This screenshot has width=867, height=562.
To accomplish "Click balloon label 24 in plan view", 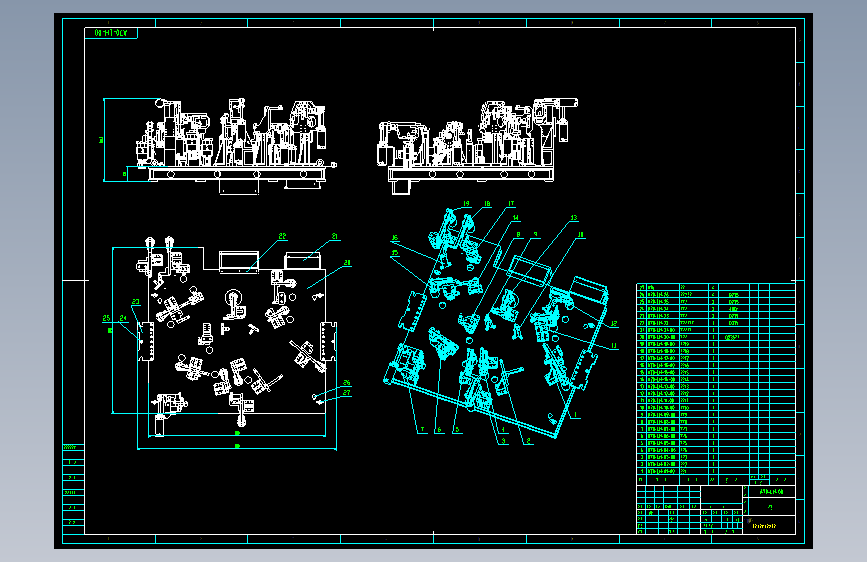I will (x=123, y=318).
